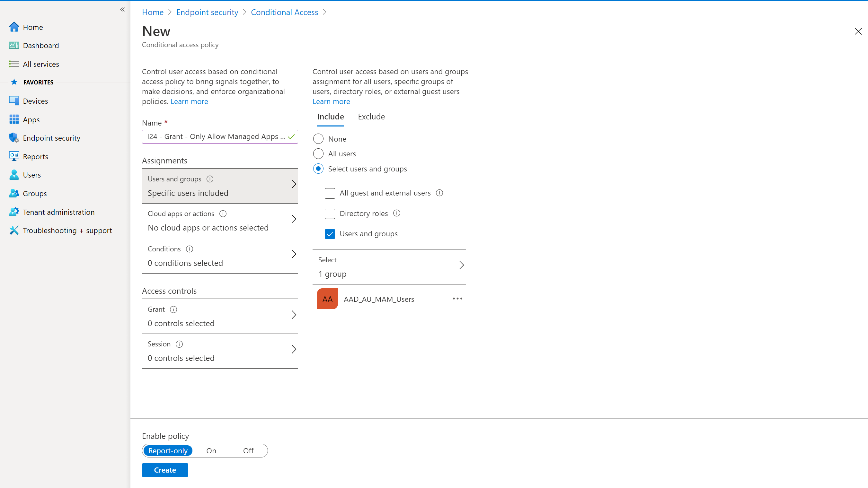Click info icon next to Session

(x=179, y=344)
